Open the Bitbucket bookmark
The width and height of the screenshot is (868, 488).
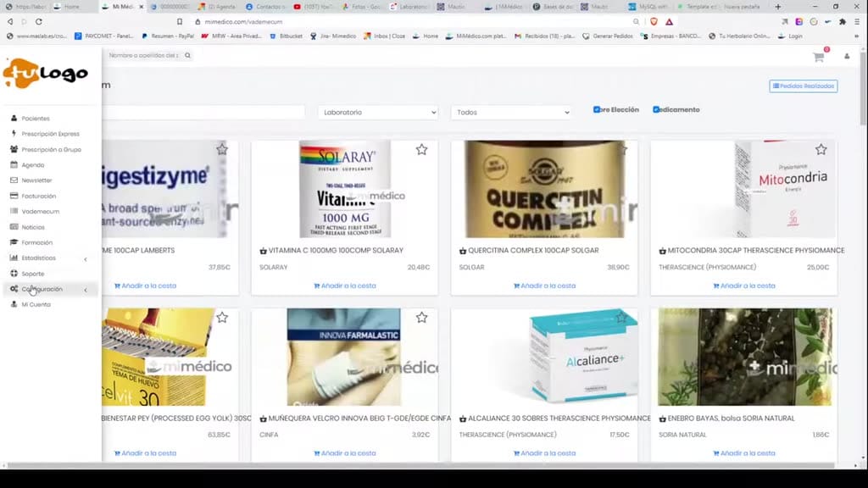tap(287, 36)
